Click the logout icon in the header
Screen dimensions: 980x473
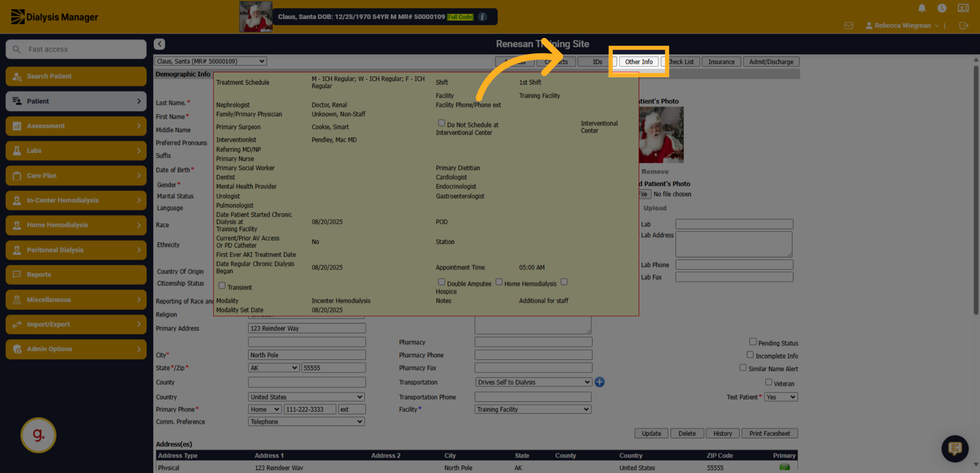pos(964,25)
